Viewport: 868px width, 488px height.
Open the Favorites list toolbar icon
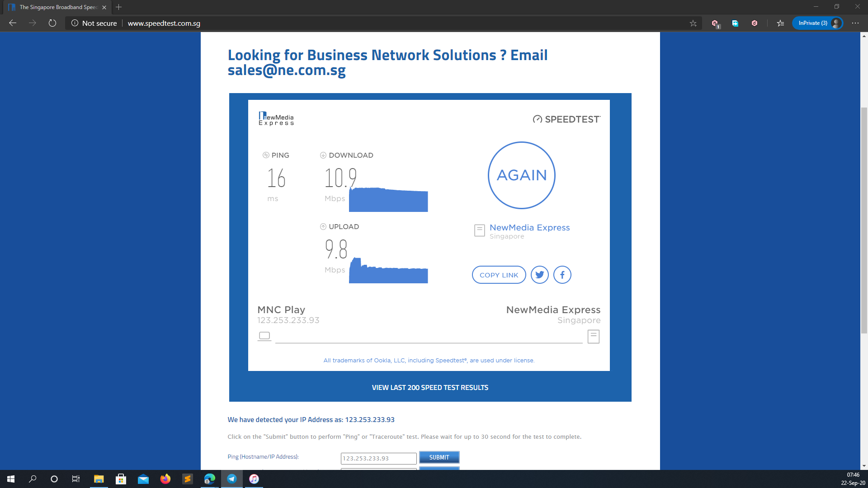(x=780, y=23)
